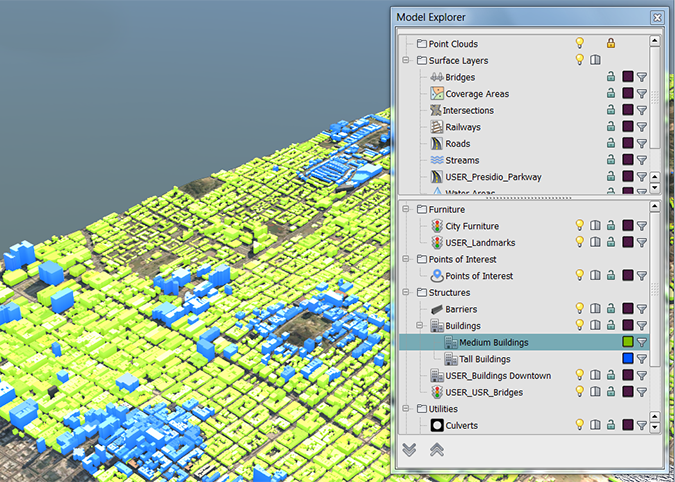
Task: Toggle Points of Interest layer visibility bulb
Action: pos(580,275)
